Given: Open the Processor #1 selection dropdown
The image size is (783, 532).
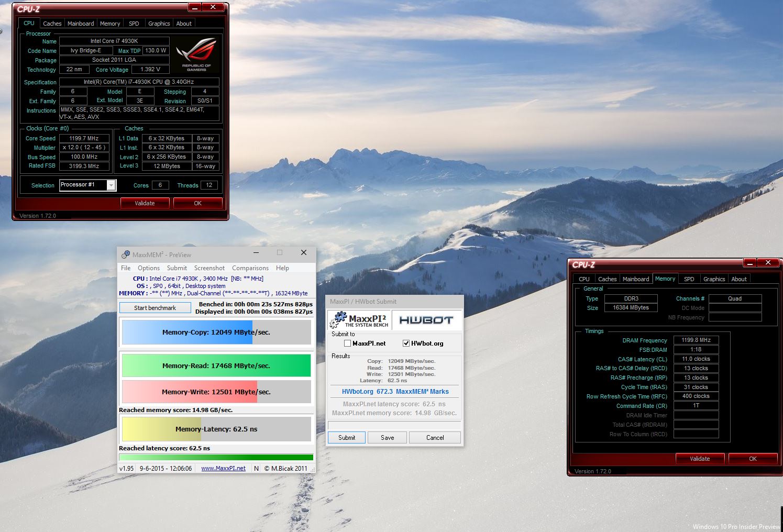Looking at the screenshot, I should click(x=111, y=185).
